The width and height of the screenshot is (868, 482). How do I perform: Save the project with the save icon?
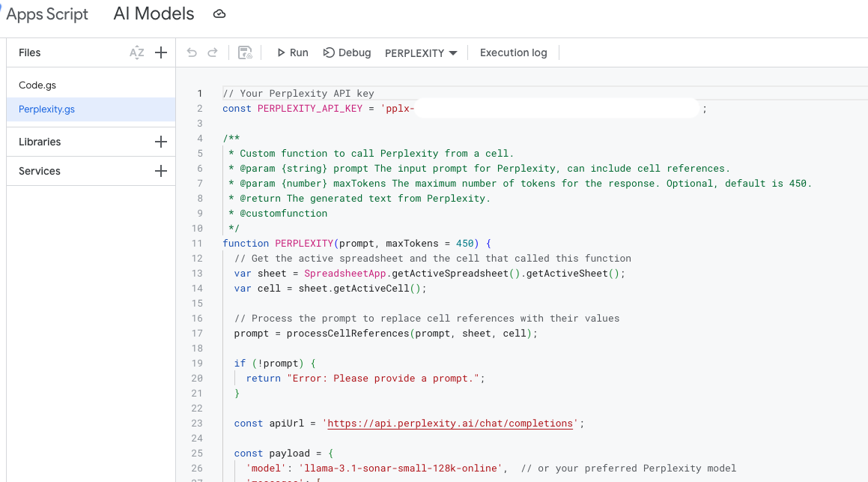click(245, 52)
